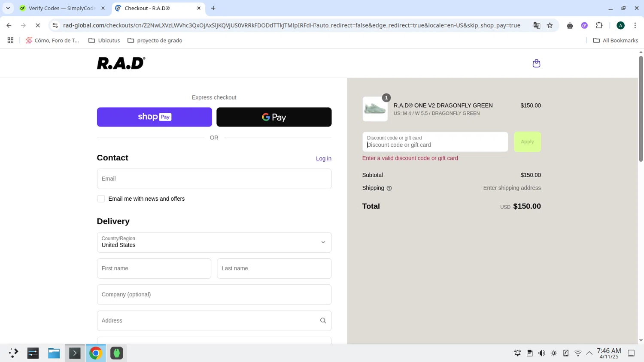Select the Checkout - R.A.D® tab

coord(158,8)
